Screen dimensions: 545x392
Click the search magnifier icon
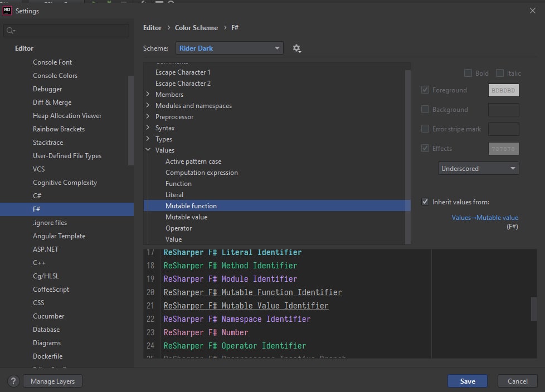point(11,31)
